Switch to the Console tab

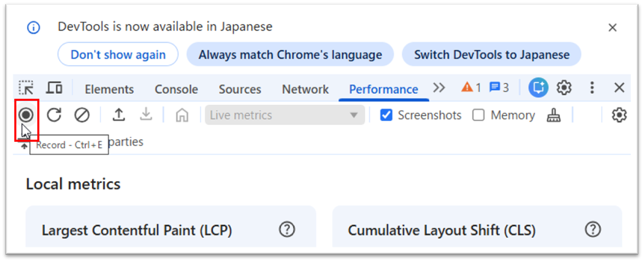[x=176, y=89]
